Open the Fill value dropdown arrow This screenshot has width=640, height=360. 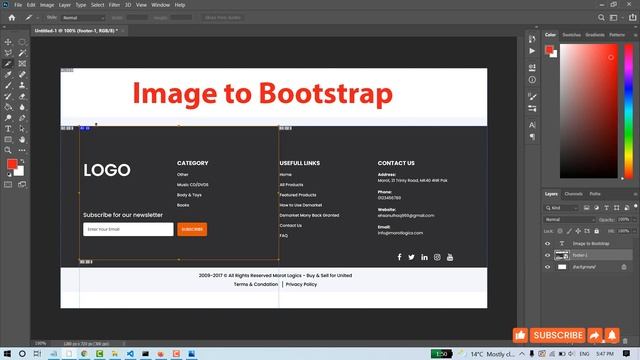(634, 231)
